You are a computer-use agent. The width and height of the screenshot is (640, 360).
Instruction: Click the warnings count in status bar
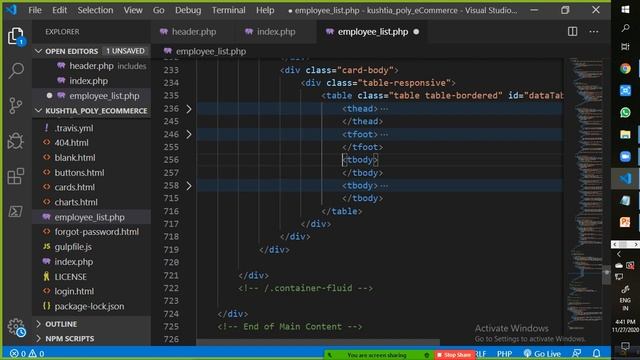36,353
